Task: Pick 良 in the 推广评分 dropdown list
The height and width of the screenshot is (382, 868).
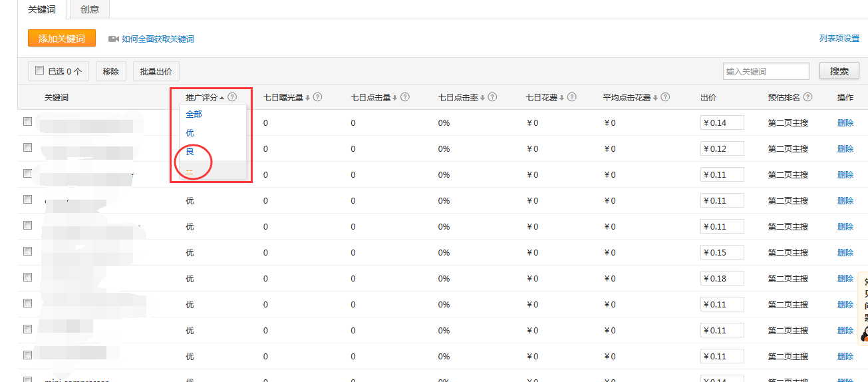Action: 190,152
